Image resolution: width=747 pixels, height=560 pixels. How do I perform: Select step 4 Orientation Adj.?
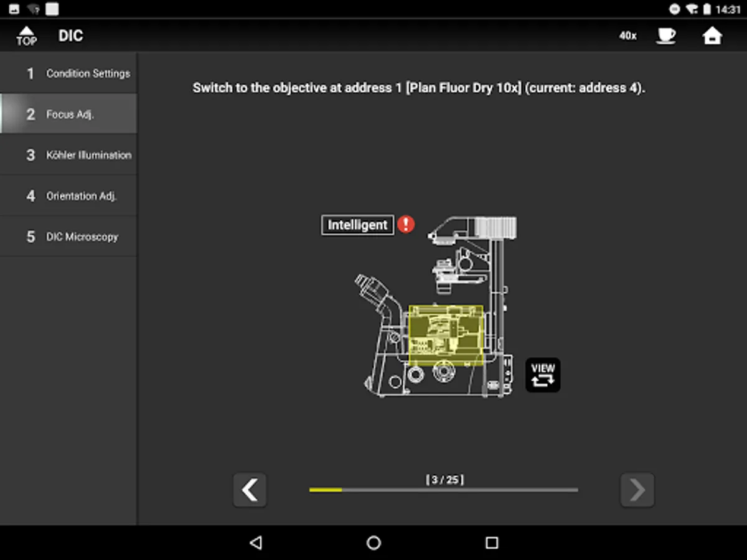click(68, 195)
